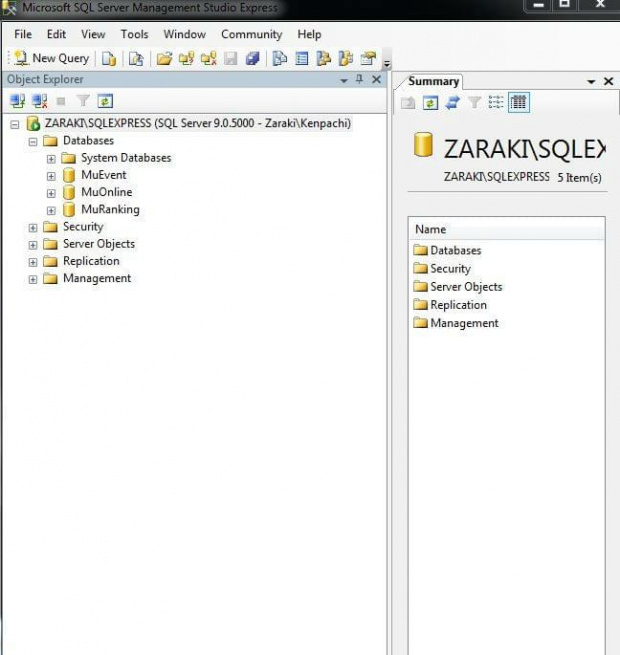Select the Server Objects folder in Summary list
Screen dimensions: 620x655
[x=466, y=287]
